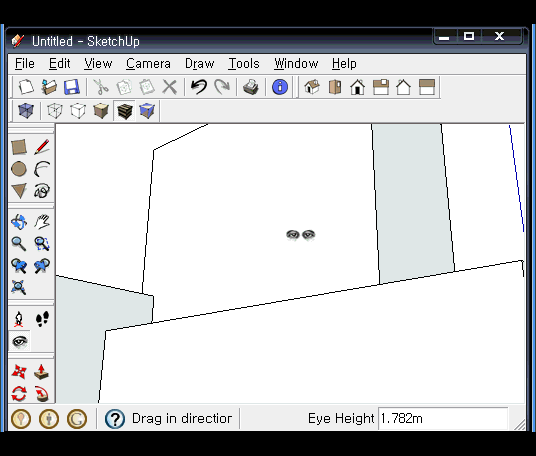Switch to Shaded with Textures mode
This screenshot has height=456, width=536.
(124, 111)
